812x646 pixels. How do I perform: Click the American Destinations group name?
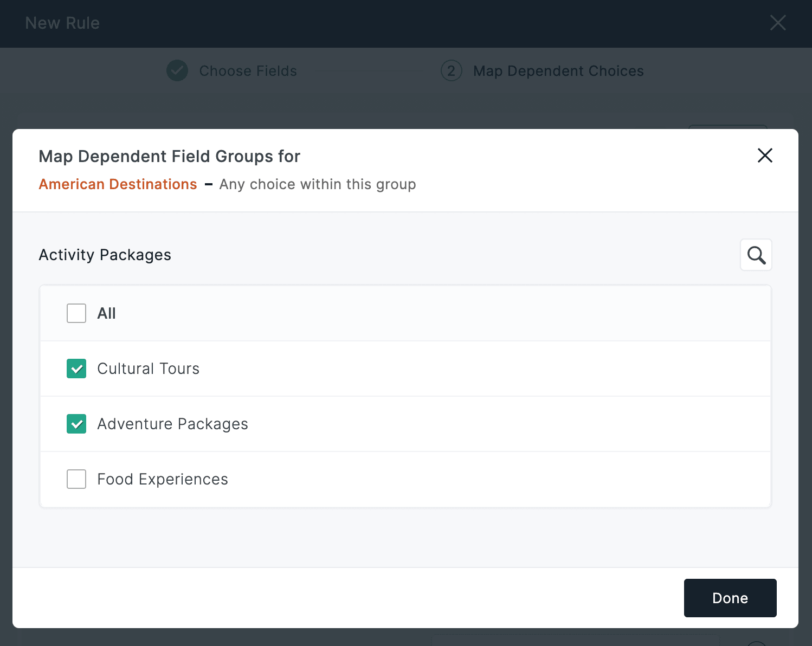click(118, 184)
